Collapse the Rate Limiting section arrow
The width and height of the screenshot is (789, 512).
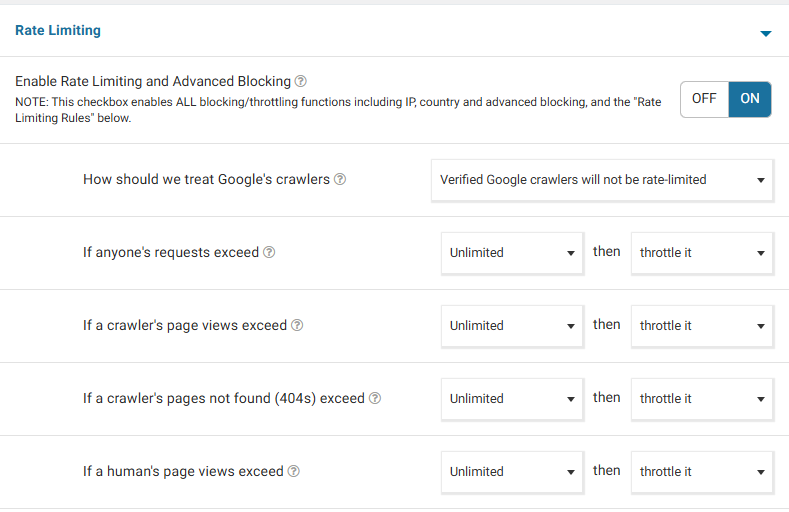[765, 34]
